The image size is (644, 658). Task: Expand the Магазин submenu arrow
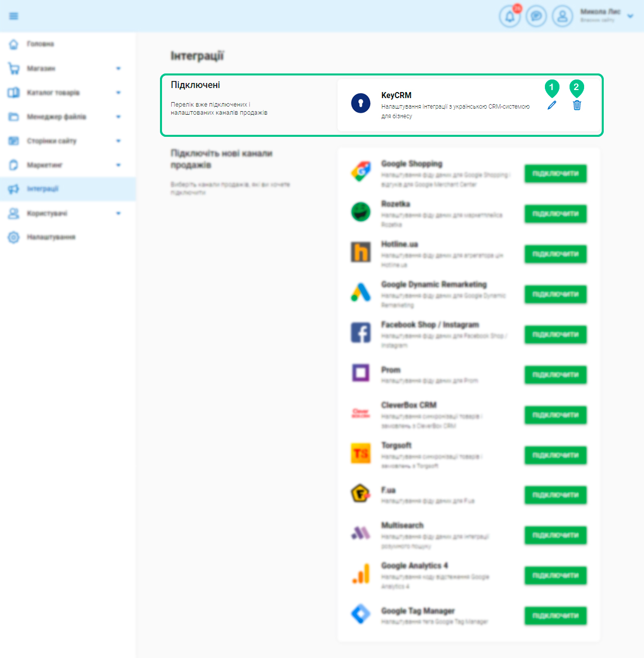118,68
